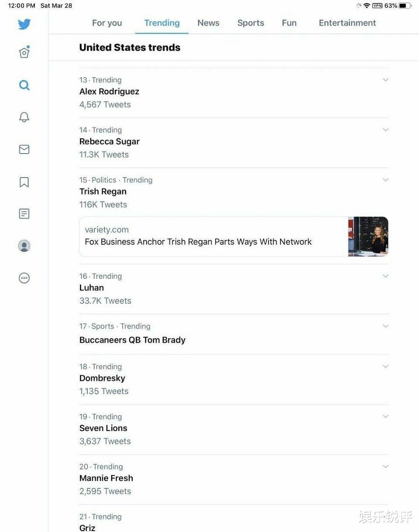Open the Bookmarks icon
419x532 pixels.
(x=24, y=182)
